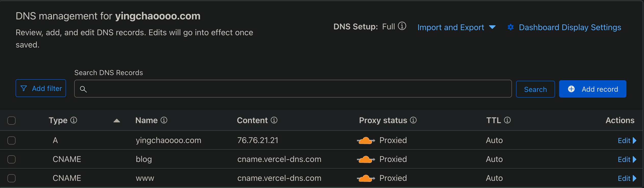Click the info icon beside Type column
This screenshot has height=188, width=644.
[x=74, y=120]
